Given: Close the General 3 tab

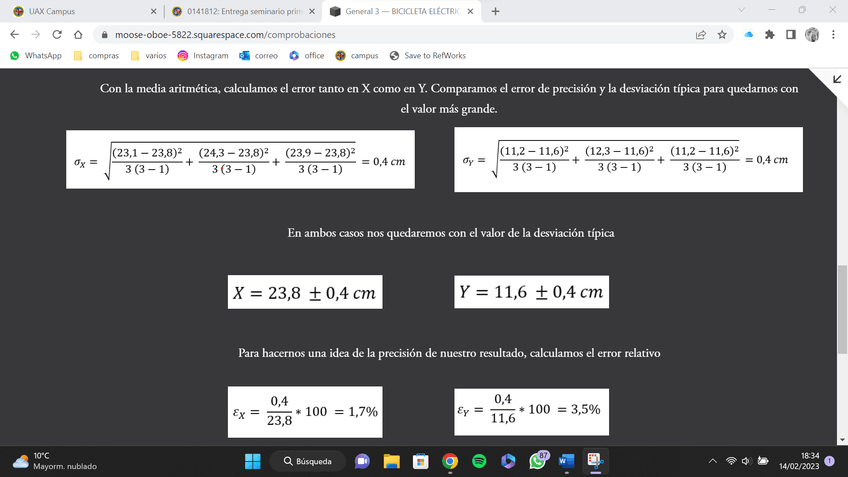Looking at the screenshot, I should pos(471,11).
